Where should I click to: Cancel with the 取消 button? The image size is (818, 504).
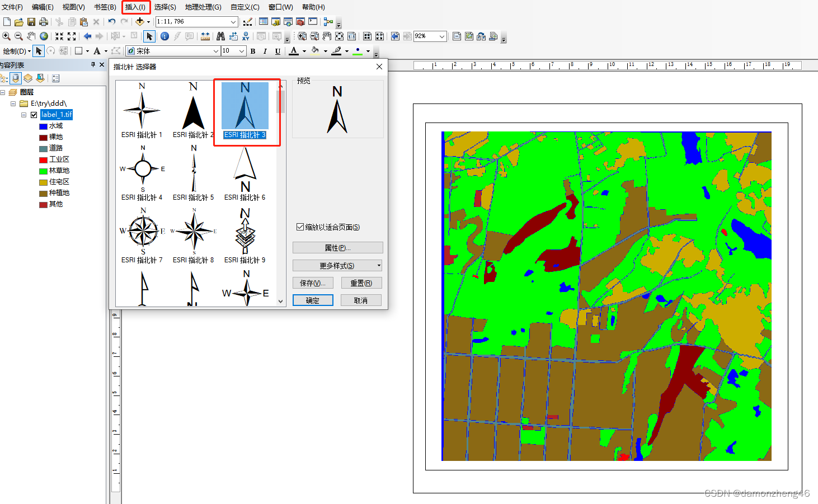point(361,300)
